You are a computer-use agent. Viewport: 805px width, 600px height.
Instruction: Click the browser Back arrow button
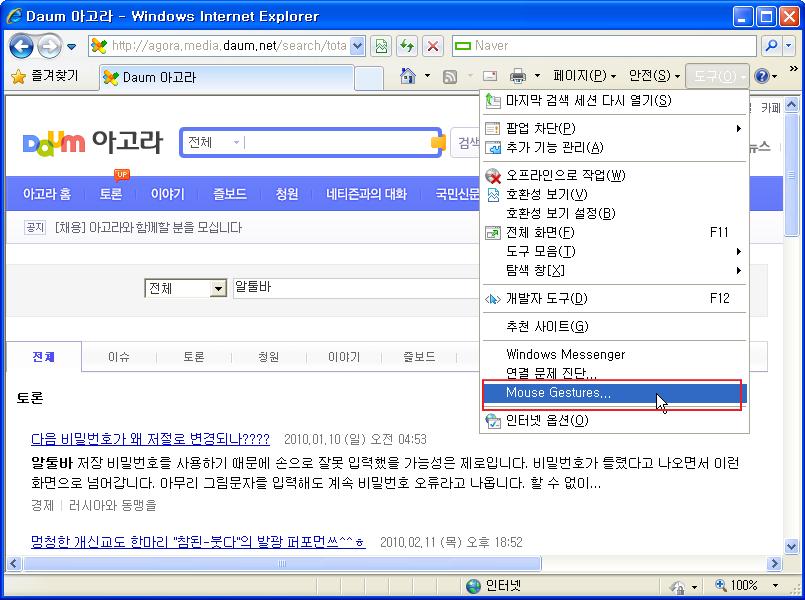point(21,46)
